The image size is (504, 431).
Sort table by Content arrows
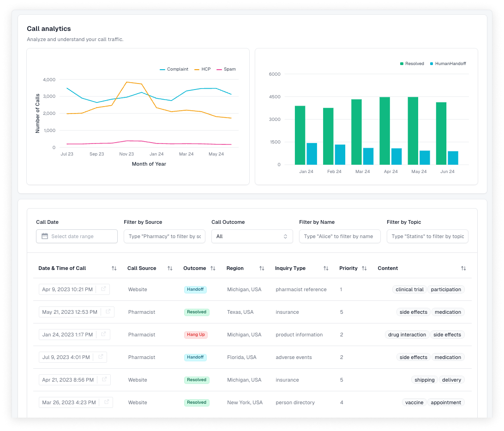pos(463,269)
